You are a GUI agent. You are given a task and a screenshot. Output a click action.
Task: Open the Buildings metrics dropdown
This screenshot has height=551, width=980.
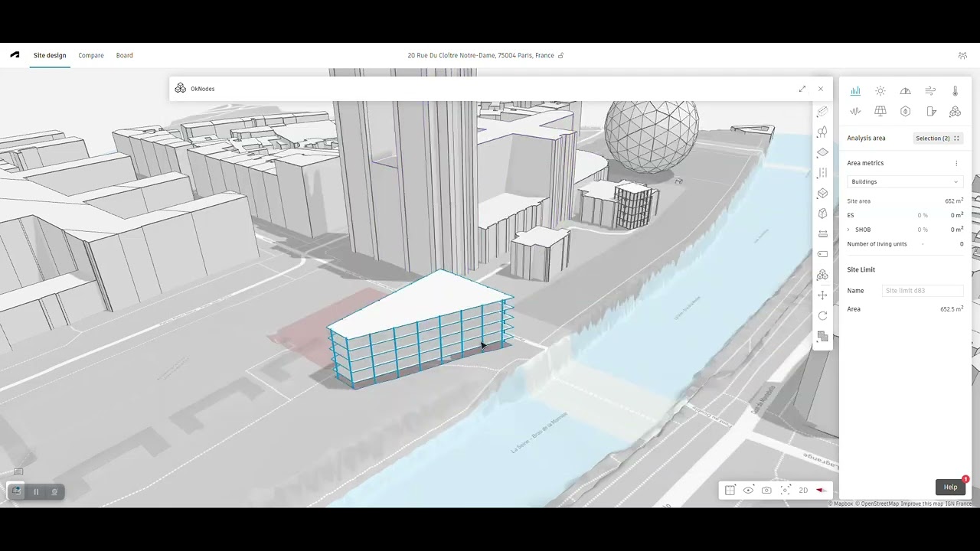coord(904,182)
